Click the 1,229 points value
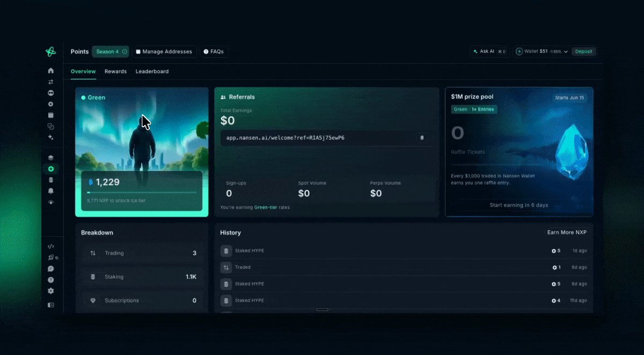The image size is (644, 355). click(107, 182)
